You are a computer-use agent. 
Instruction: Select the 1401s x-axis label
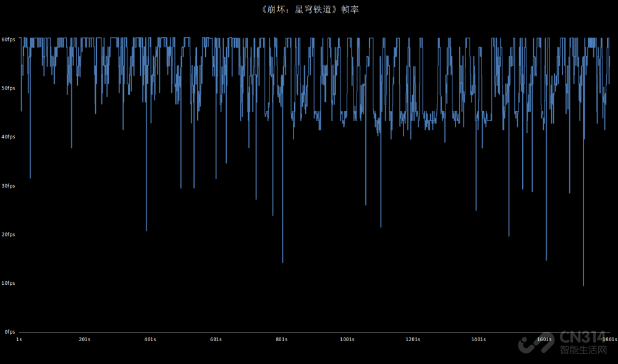tap(478, 339)
